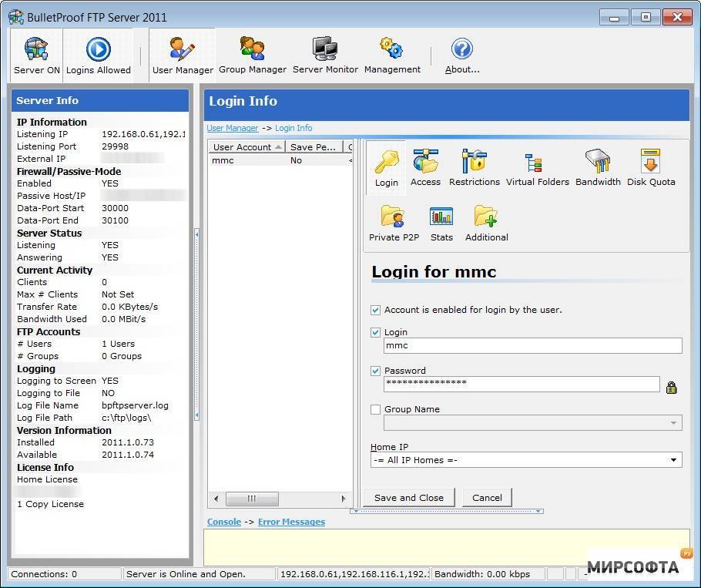Click the 1 Copy License text

(50, 504)
